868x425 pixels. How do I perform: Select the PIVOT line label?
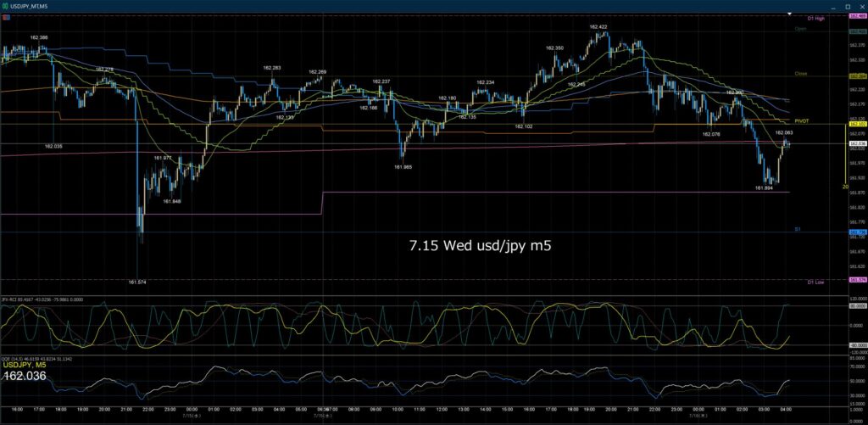[x=802, y=120]
